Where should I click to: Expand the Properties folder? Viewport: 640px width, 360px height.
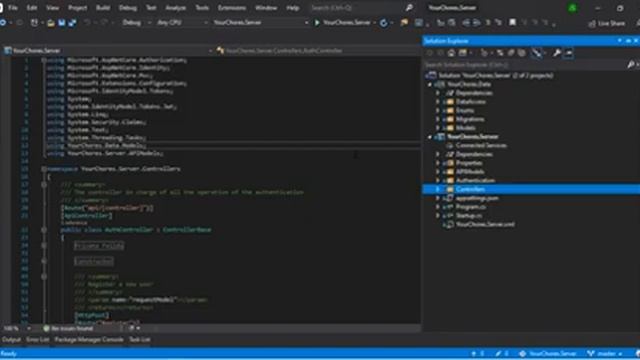[438, 163]
